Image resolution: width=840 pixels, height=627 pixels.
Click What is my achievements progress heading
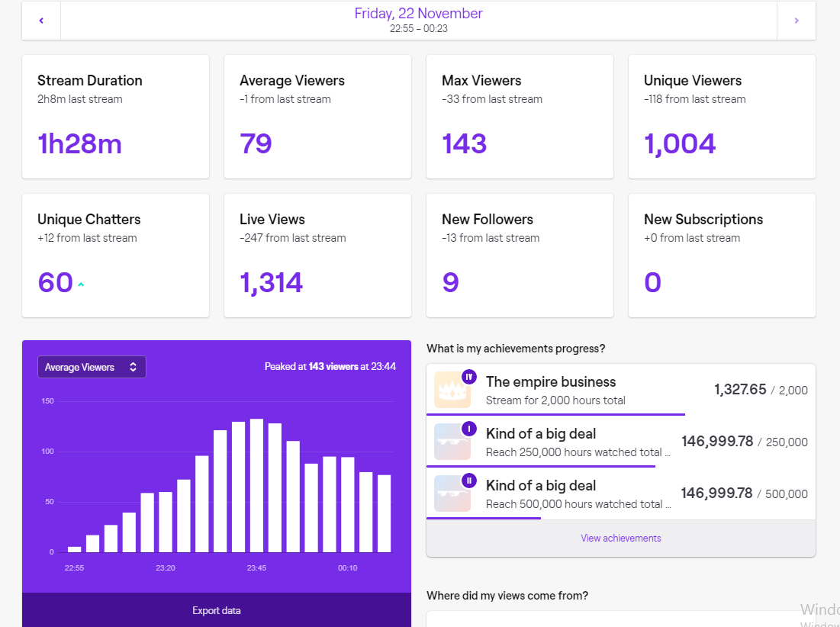point(516,349)
